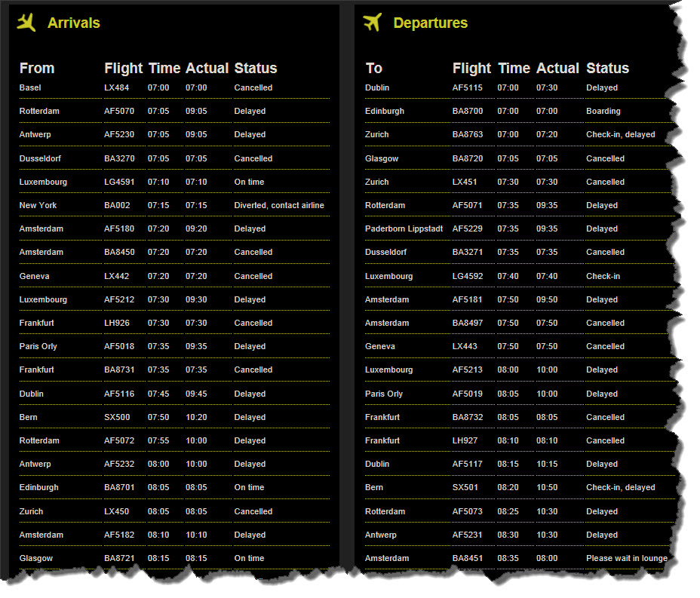Click the Arrivals landing plane icon
Screen dimensions: 700x598
[x=26, y=23]
